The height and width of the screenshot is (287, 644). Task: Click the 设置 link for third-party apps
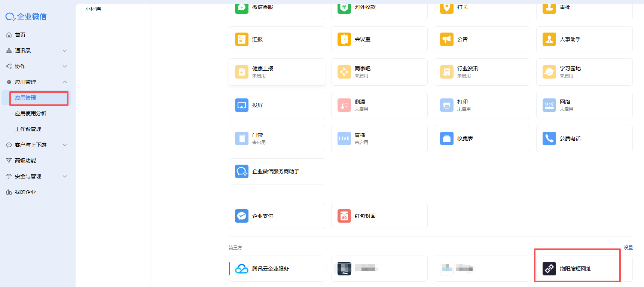(628, 248)
